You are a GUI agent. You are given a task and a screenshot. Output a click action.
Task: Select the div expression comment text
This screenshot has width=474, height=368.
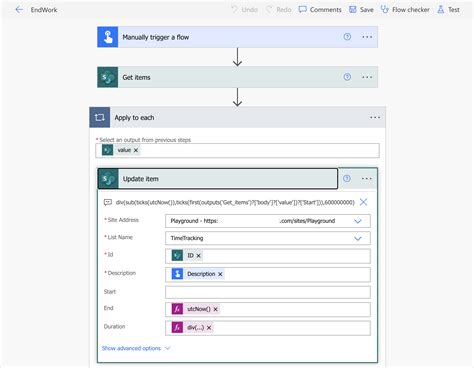235,202
